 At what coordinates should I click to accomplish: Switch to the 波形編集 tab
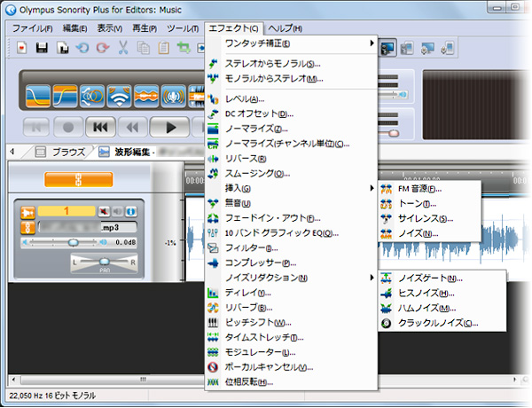[127, 152]
